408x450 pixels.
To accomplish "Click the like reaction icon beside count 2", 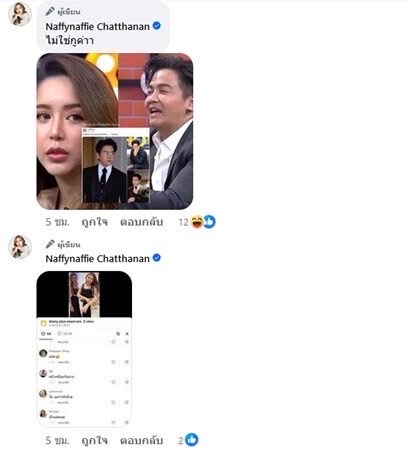I will 192,440.
